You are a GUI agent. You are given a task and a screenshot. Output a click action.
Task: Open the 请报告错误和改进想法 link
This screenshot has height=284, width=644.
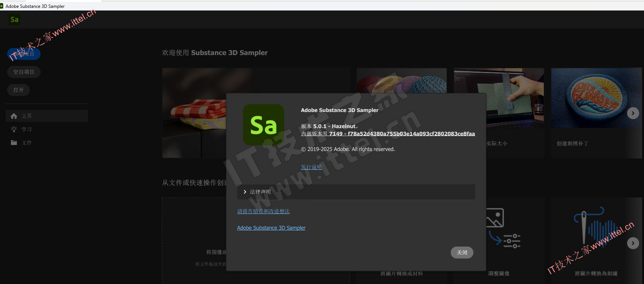coord(263,211)
